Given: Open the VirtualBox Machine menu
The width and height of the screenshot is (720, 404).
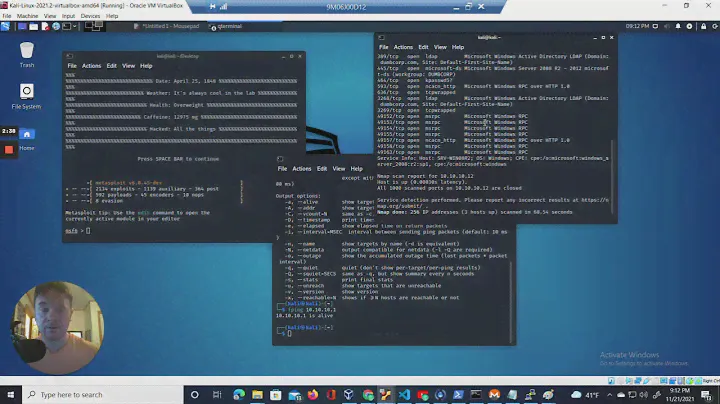Looking at the screenshot, I should click(27, 15).
